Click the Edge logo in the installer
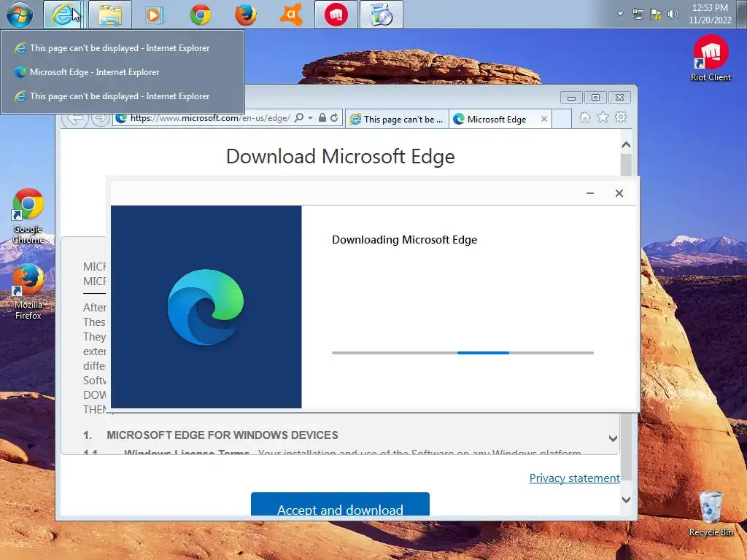The height and width of the screenshot is (560, 747). pyautogui.click(x=206, y=307)
